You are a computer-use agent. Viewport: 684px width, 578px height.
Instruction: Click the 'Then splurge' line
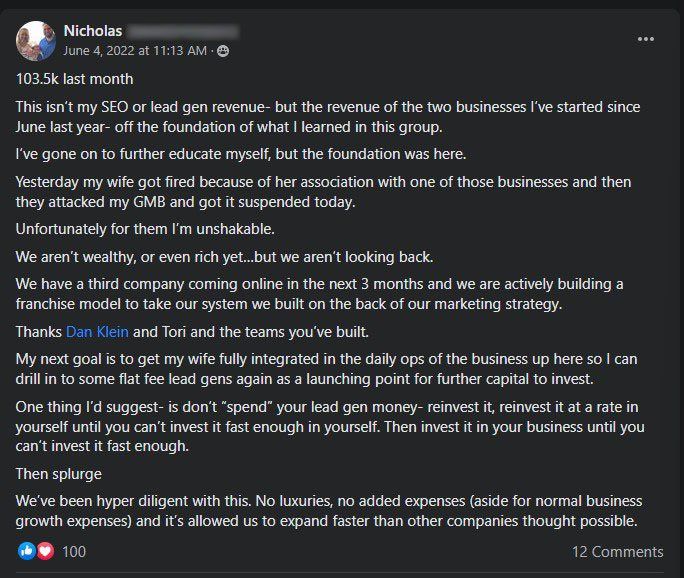[59, 474]
